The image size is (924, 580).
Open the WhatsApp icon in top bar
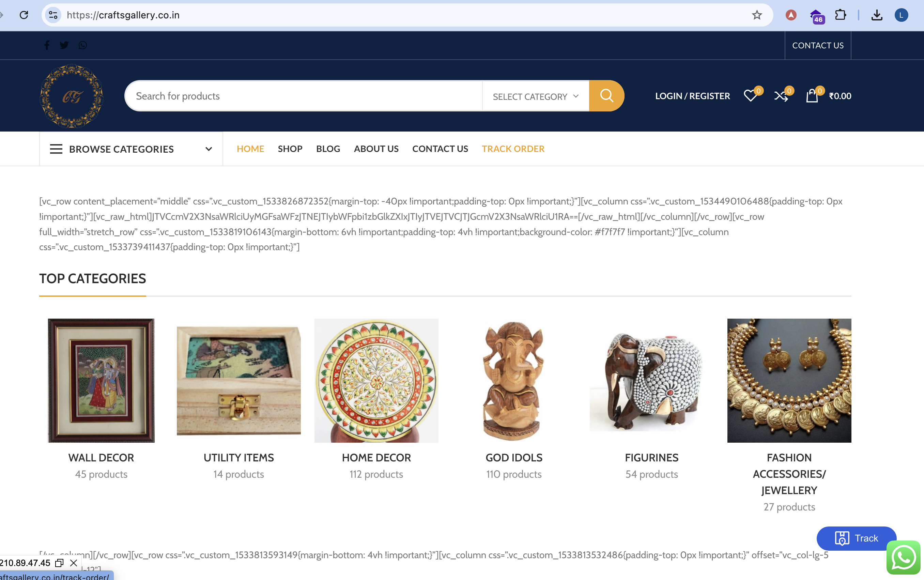click(82, 45)
